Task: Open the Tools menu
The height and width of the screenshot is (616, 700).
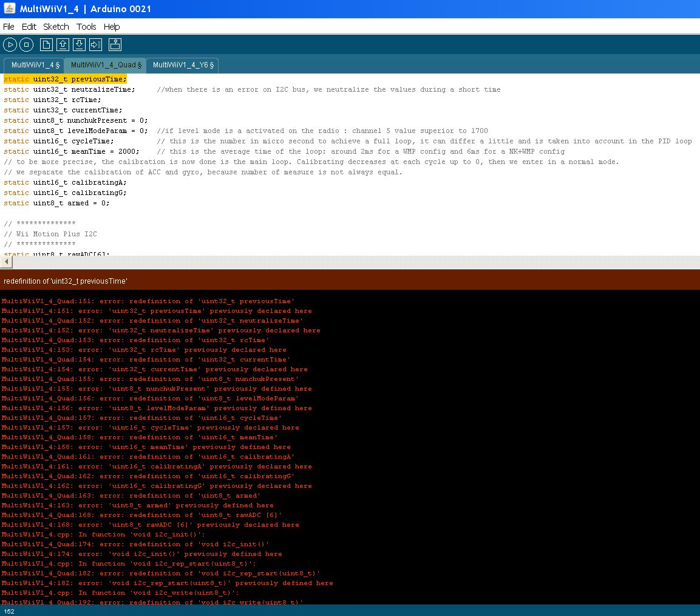Action: 86,27
